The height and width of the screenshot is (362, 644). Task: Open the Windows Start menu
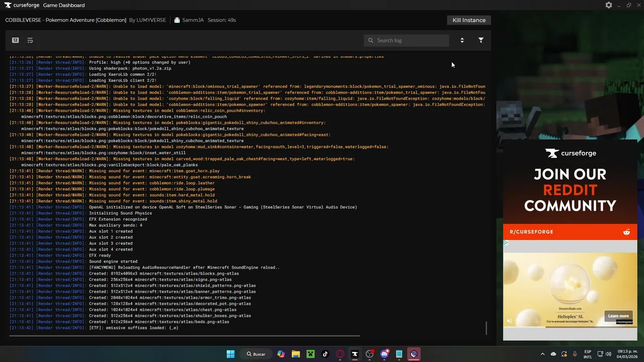[x=230, y=354]
